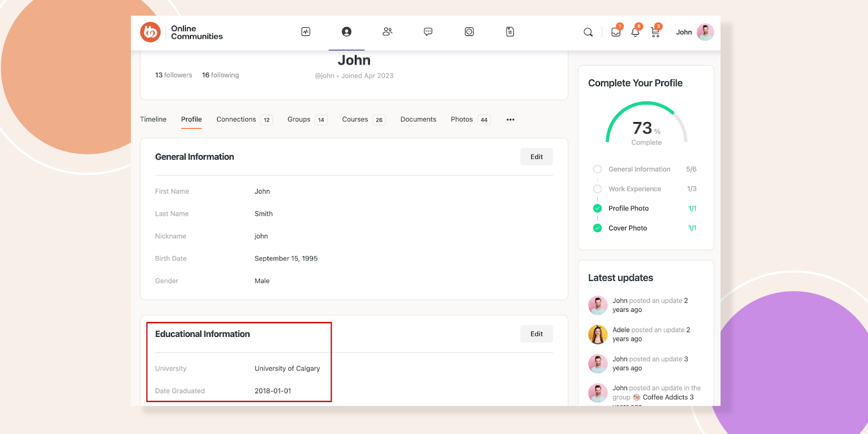
Task: Click the Work Experience status circle
Action: 597,189
